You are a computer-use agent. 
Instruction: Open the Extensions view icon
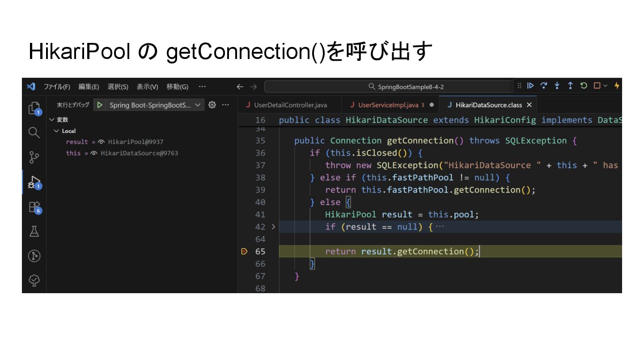pos(34,206)
